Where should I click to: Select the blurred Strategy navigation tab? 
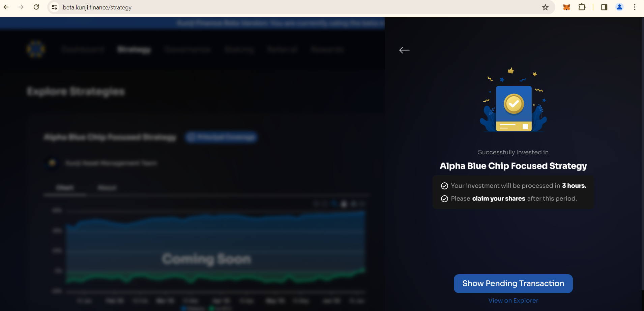click(x=134, y=50)
